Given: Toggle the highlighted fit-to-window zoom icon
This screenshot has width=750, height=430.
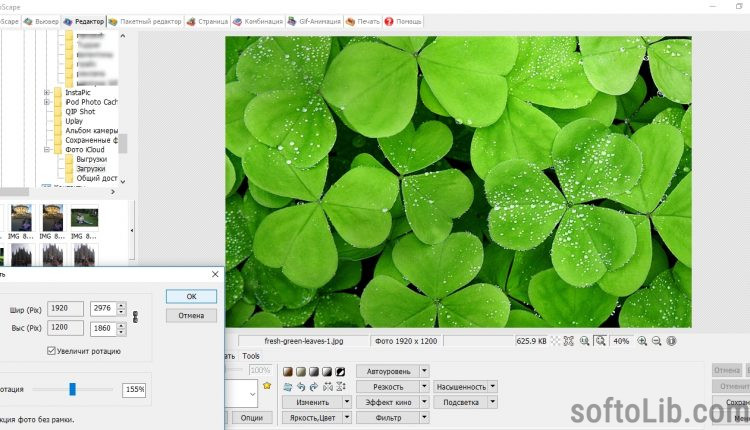Looking at the screenshot, I should coord(600,341).
